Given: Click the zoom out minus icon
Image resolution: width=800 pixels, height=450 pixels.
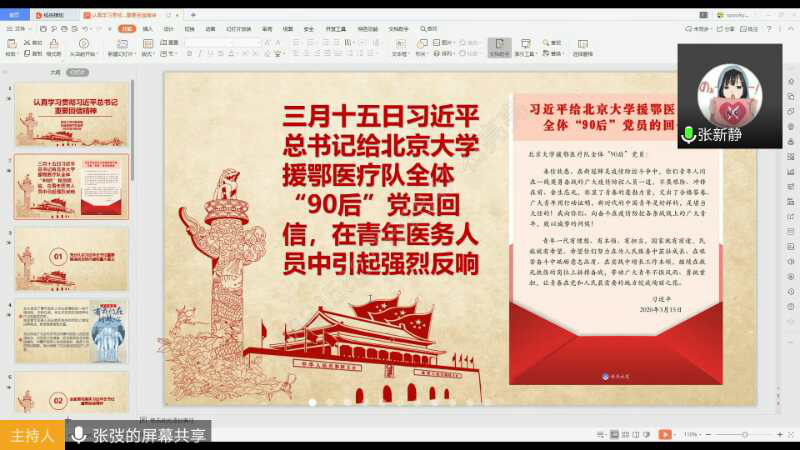Looking at the screenshot, I should 708,434.
